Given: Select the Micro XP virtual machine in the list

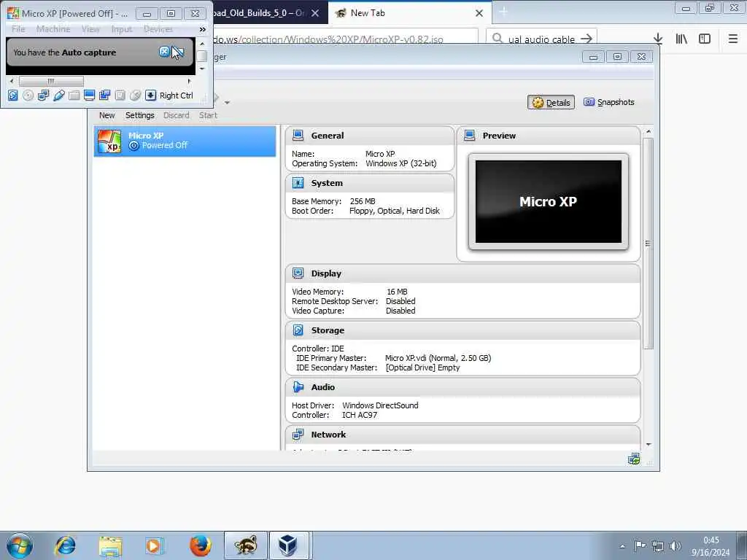Looking at the screenshot, I should pyautogui.click(x=185, y=141).
